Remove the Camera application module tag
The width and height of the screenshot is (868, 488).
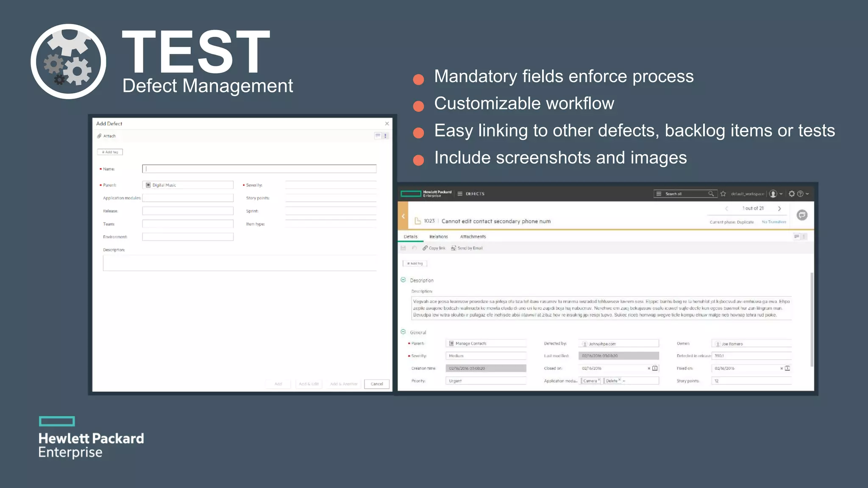(599, 380)
